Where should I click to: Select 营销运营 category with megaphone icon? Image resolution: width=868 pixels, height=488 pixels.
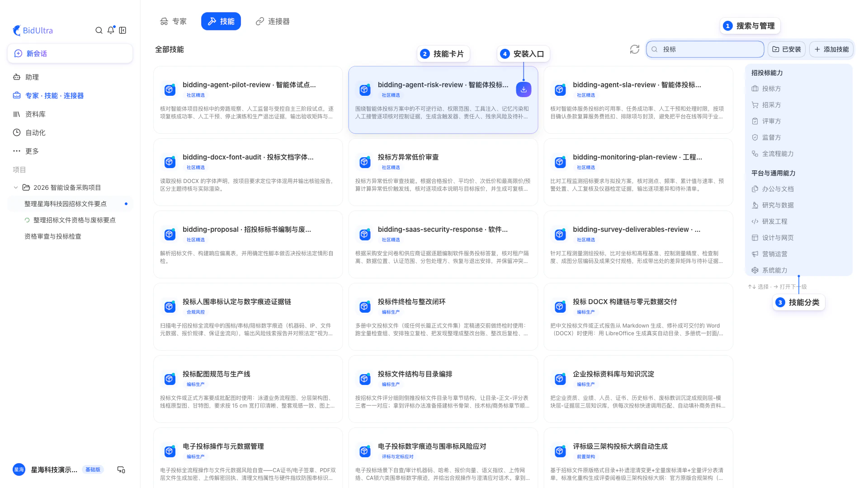tap(798, 254)
